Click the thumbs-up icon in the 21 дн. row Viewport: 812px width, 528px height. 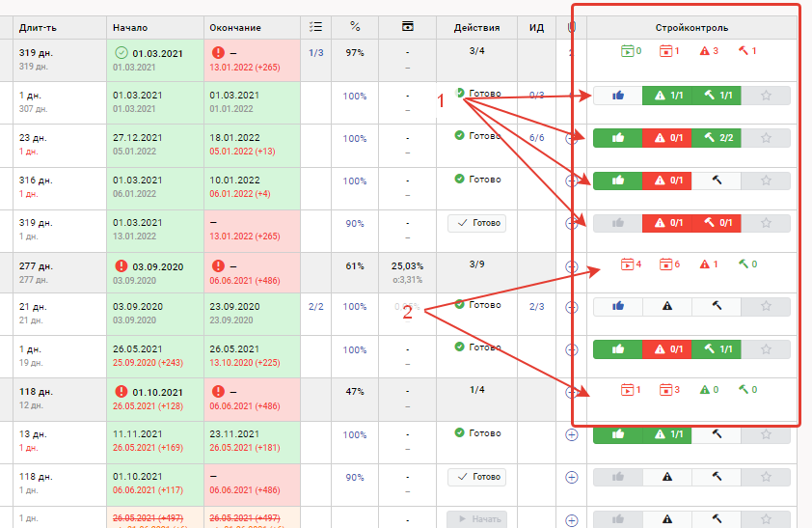pyautogui.click(x=617, y=306)
